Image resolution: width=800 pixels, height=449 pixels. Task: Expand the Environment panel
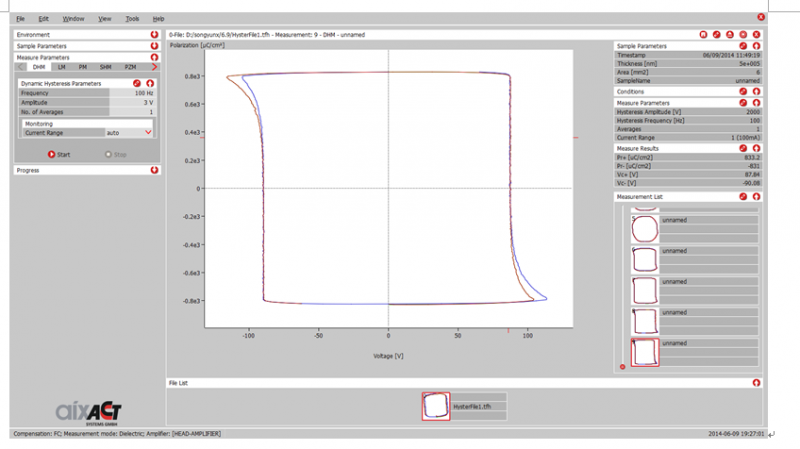click(x=154, y=34)
